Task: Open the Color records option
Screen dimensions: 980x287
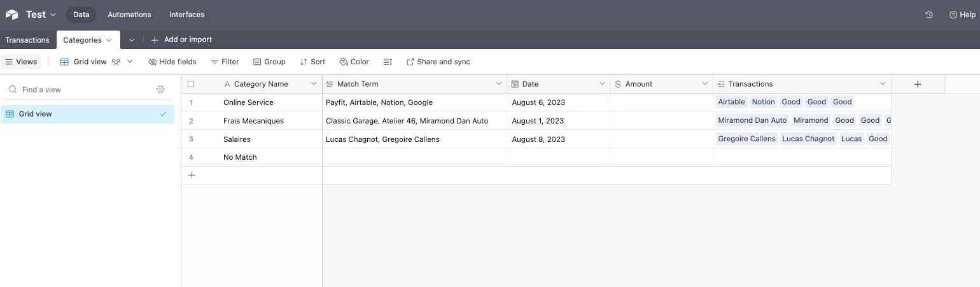Action: point(354,62)
